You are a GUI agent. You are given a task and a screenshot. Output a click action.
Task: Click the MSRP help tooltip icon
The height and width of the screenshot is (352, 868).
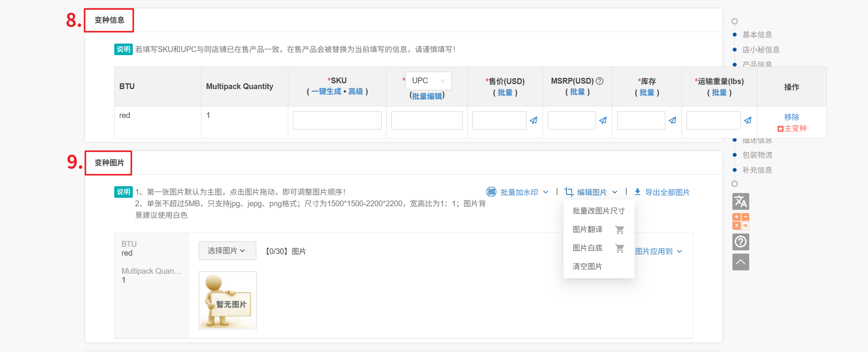click(x=599, y=81)
